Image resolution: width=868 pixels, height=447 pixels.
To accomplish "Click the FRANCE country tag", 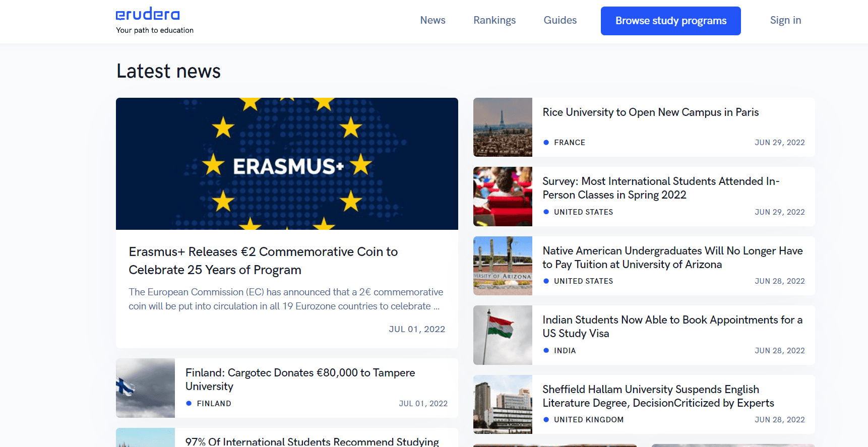I will click(570, 143).
